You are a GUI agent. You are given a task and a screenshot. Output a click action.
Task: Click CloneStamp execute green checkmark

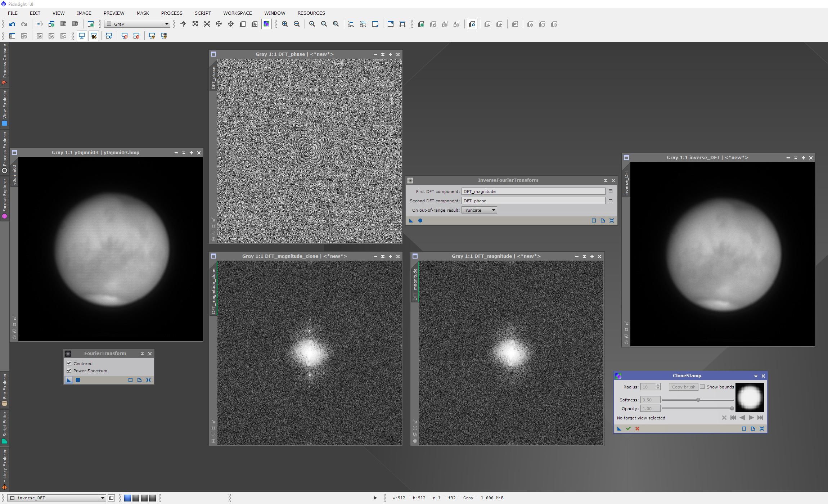(628, 428)
